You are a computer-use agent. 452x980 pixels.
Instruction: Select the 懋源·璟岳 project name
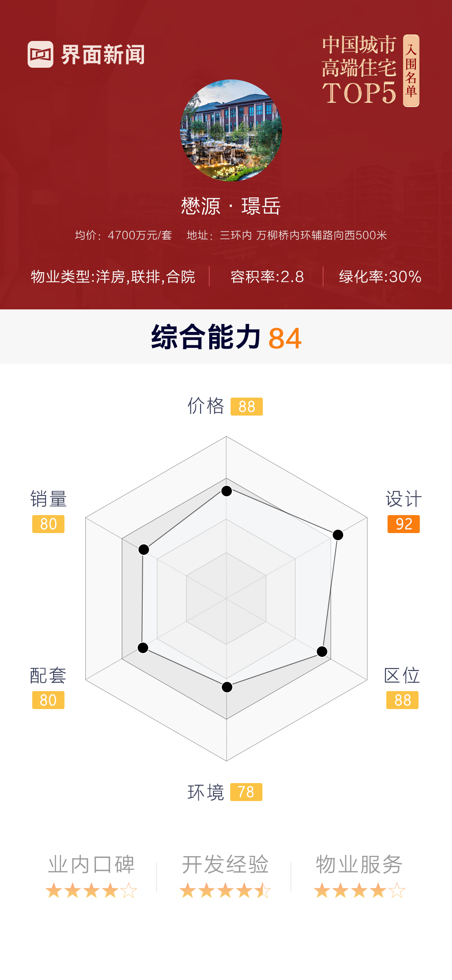(x=231, y=206)
